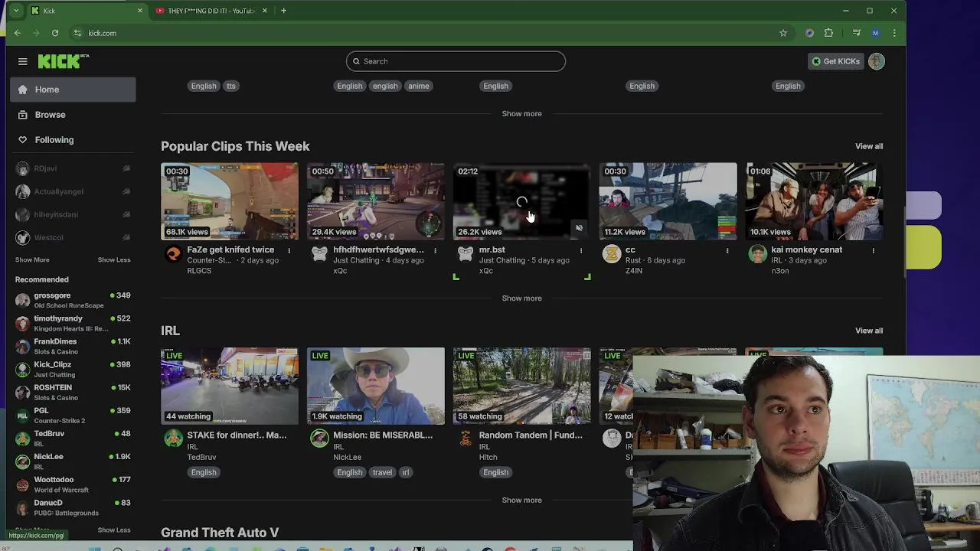This screenshot has width=980, height=551.
Task: Open recommended channel DanucD
Action: [x=73, y=507]
